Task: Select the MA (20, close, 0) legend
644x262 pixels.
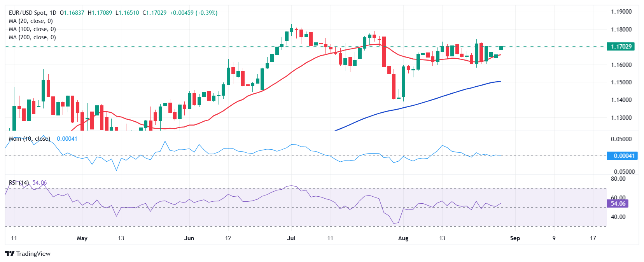Action: point(31,21)
